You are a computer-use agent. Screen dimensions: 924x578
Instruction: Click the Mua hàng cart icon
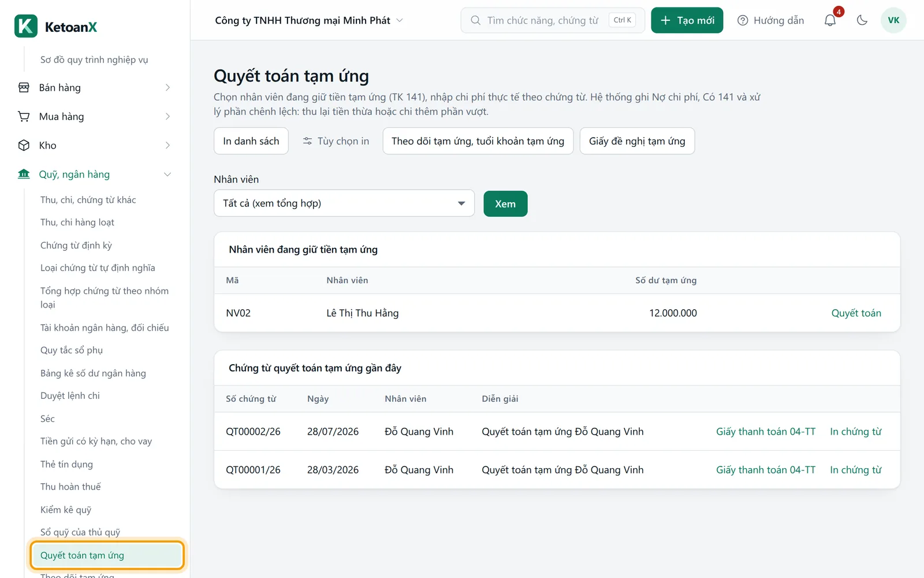click(x=24, y=117)
